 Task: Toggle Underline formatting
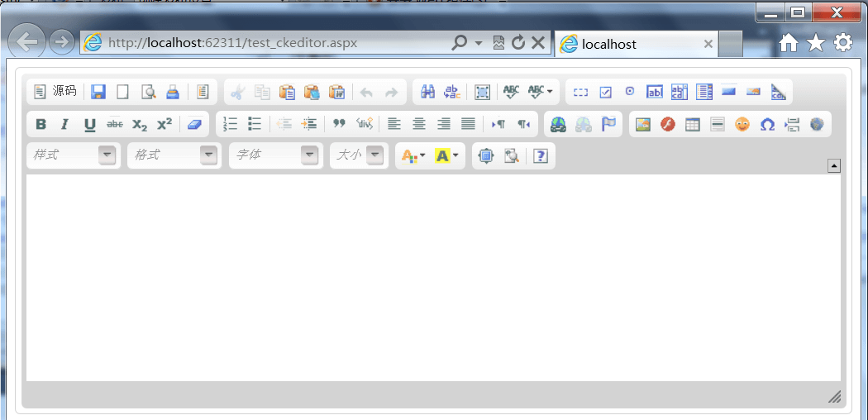(89, 124)
